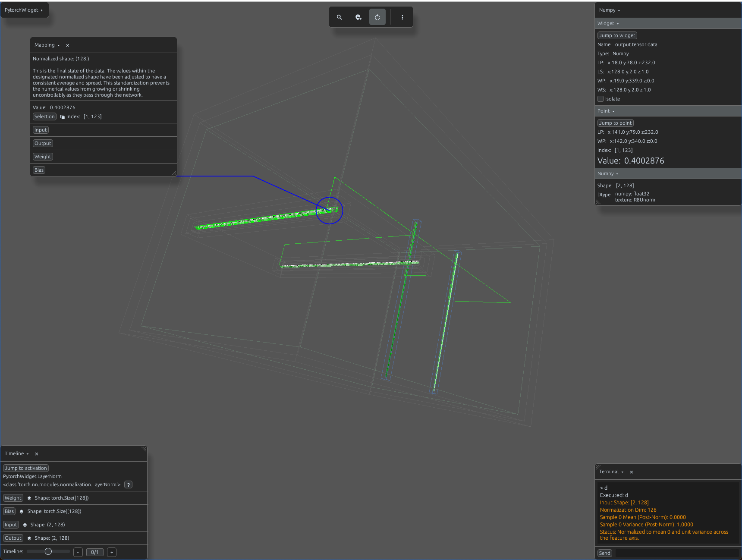Click PytorchWidget.LayerNorm label in Timeline
The image size is (742, 560).
[x=32, y=476]
